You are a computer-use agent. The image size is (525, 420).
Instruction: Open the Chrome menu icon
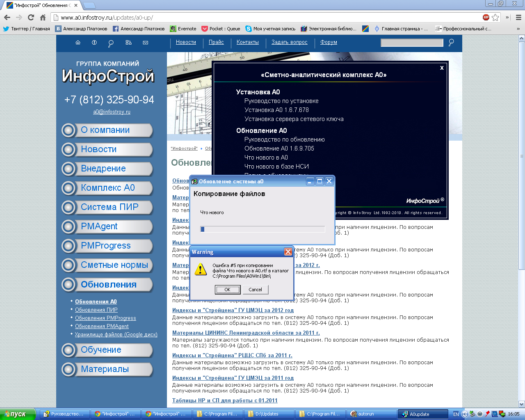(518, 17)
